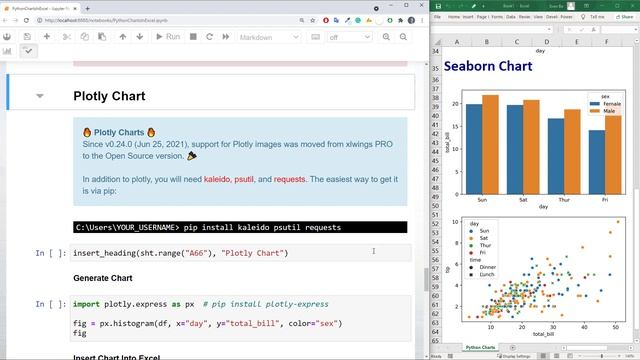
Task: Run the current notebook cell
Action: point(168,37)
